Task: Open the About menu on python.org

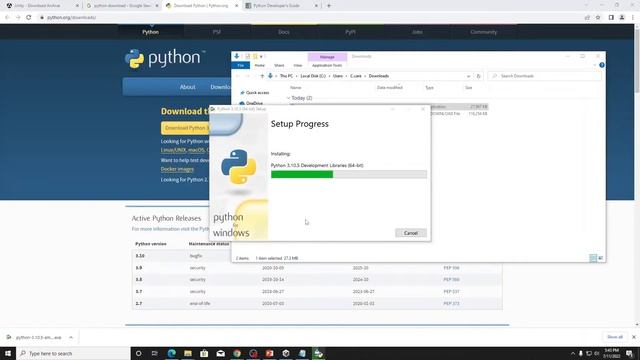Action: pos(187,87)
